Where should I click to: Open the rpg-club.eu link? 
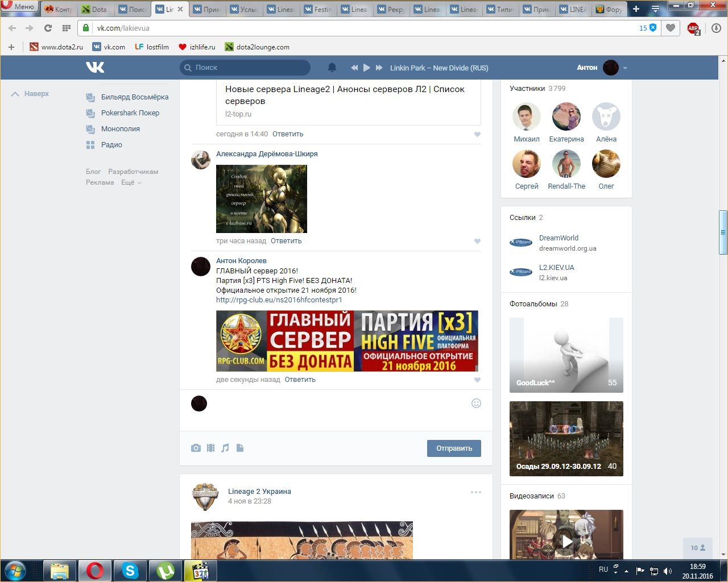pyautogui.click(x=279, y=300)
